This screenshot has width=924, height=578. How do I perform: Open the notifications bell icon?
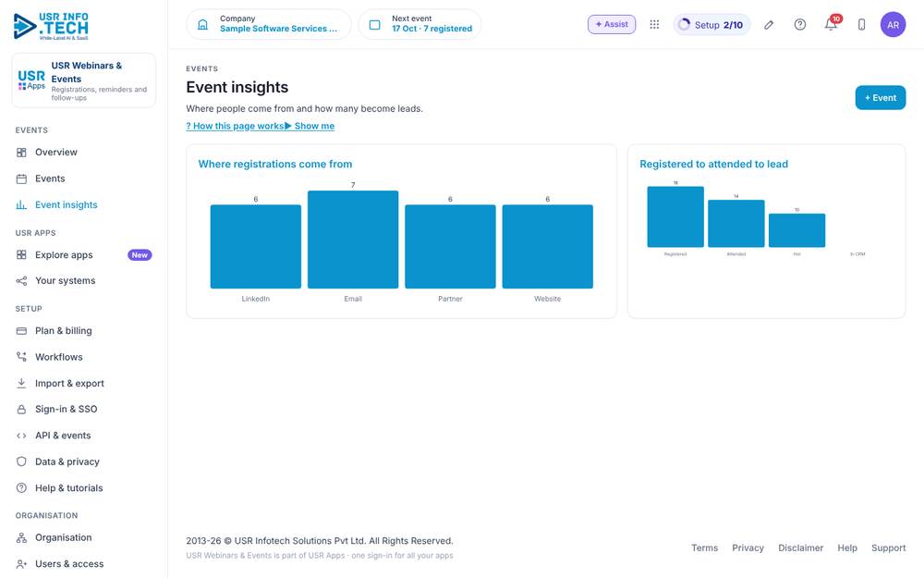831,24
